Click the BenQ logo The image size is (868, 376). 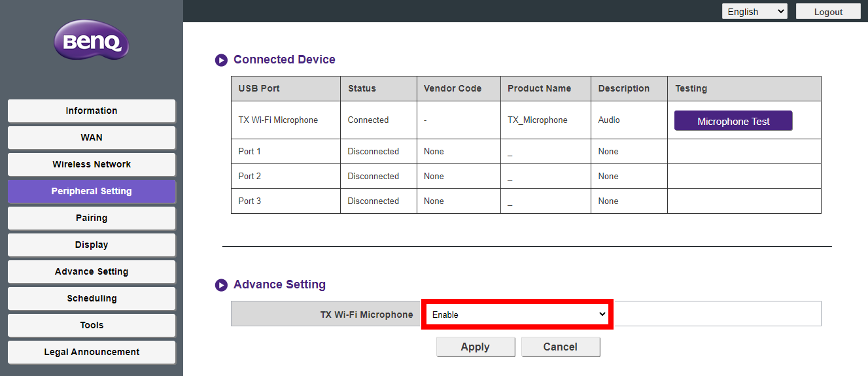[x=92, y=40]
